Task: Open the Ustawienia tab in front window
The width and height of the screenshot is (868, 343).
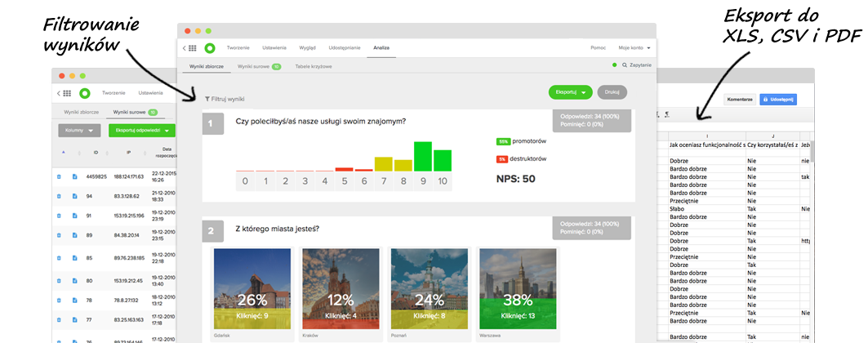Action: 274,48
